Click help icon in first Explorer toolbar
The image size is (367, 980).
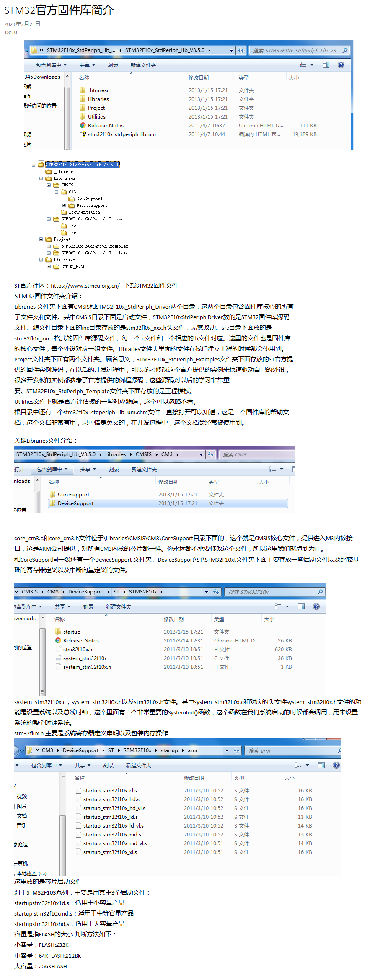pyautogui.click(x=341, y=65)
